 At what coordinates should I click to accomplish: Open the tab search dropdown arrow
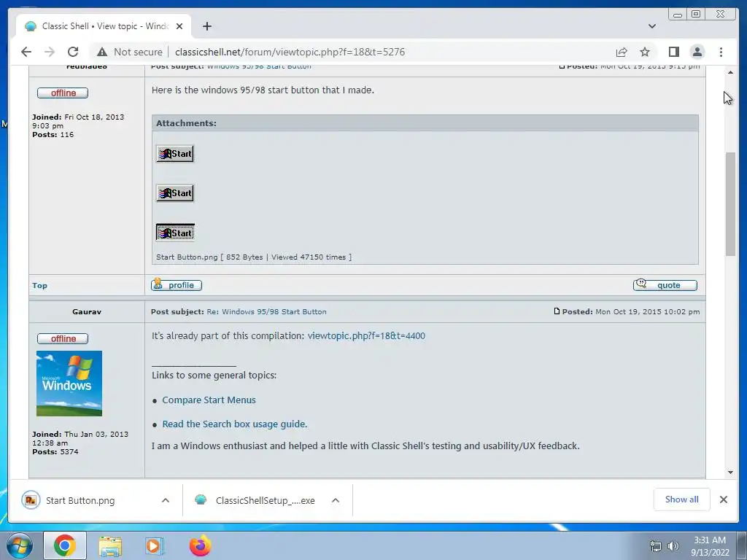651,26
